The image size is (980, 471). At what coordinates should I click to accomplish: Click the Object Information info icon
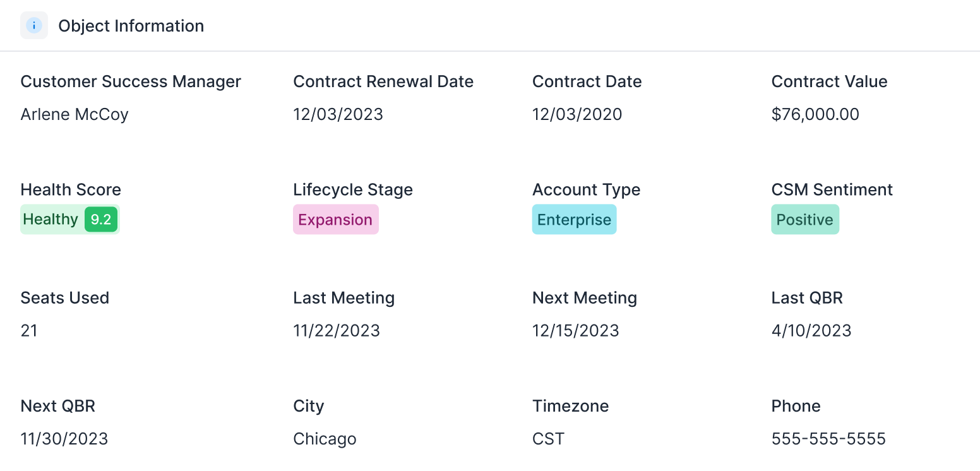34,26
